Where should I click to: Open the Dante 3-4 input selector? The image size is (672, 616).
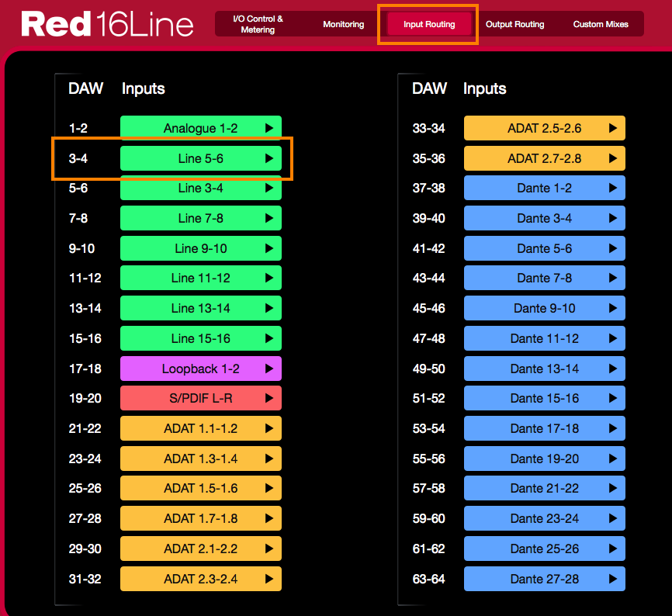(x=544, y=218)
